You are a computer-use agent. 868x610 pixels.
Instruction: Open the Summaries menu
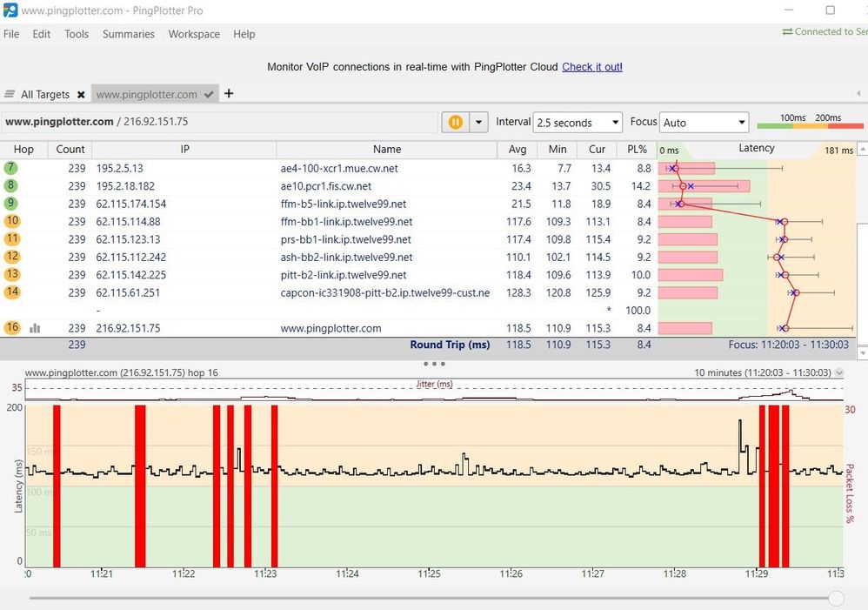(x=128, y=34)
